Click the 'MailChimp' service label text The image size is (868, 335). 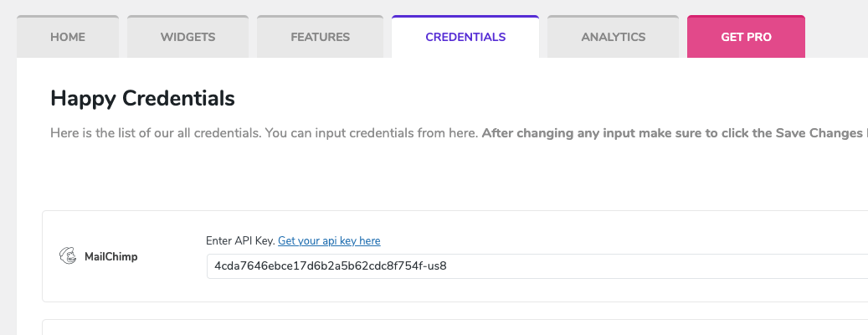point(110,257)
